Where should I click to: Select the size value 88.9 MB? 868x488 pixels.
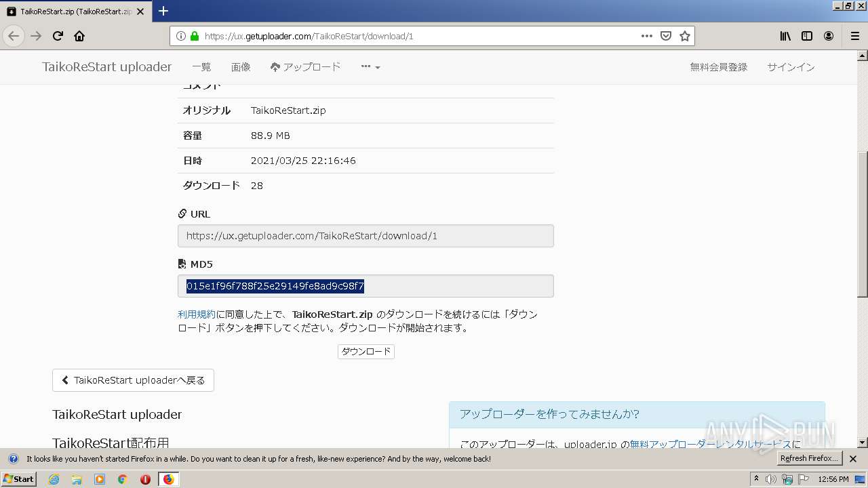tap(271, 136)
